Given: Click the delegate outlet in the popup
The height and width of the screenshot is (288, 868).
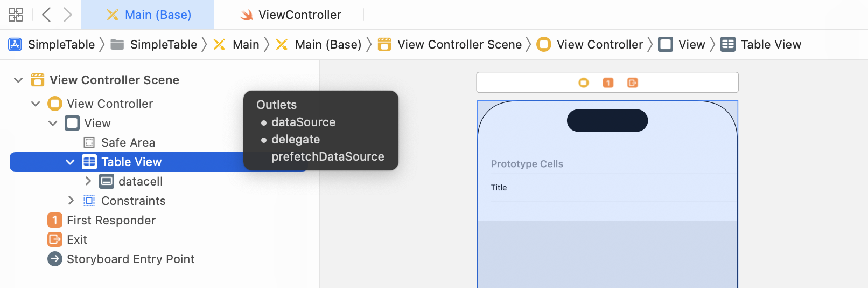Looking at the screenshot, I should point(296,139).
